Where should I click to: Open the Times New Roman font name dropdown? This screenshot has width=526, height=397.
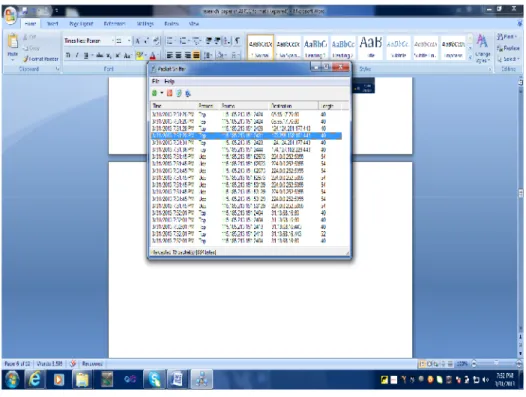tap(113, 41)
